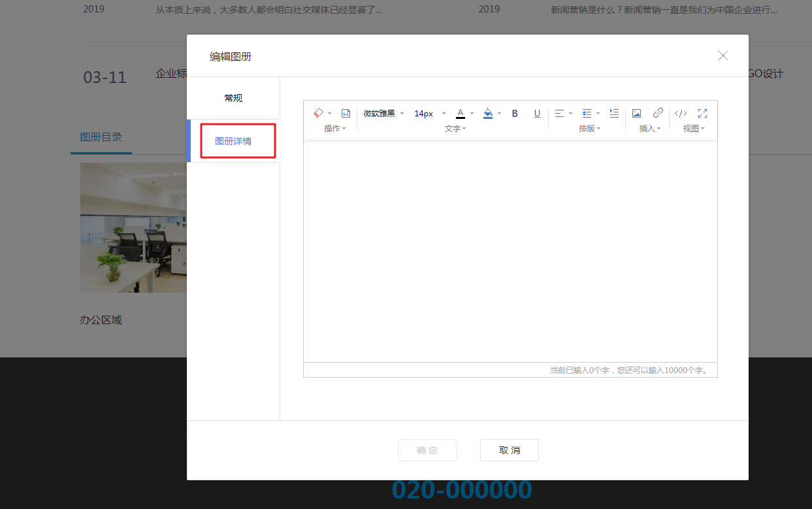Toggle underline formatting
The image size is (812, 509).
[537, 113]
